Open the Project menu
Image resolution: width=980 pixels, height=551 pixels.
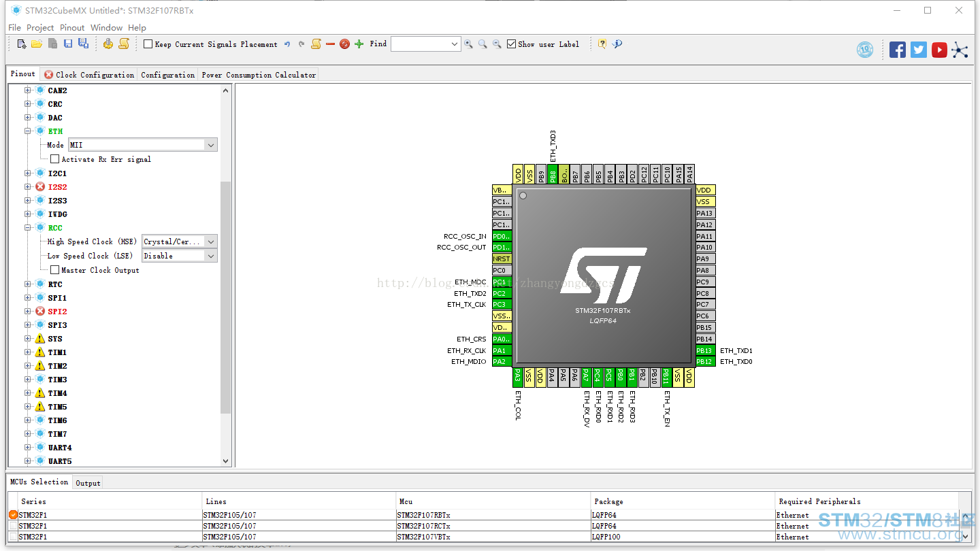tap(40, 28)
